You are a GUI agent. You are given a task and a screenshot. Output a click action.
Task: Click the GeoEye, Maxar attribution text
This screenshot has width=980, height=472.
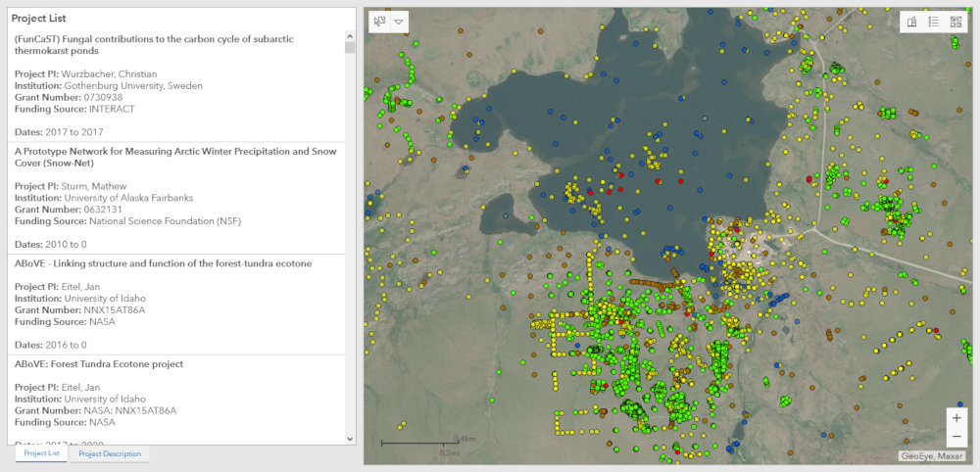click(x=932, y=456)
